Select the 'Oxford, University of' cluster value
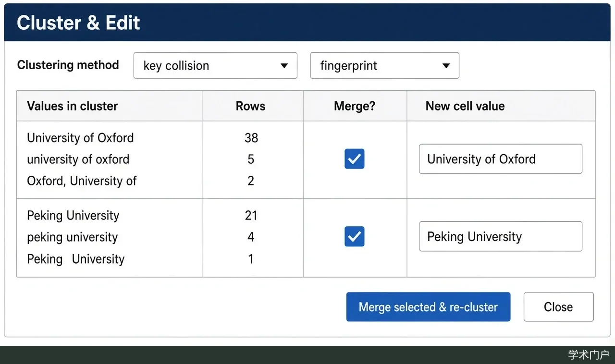 coord(82,181)
